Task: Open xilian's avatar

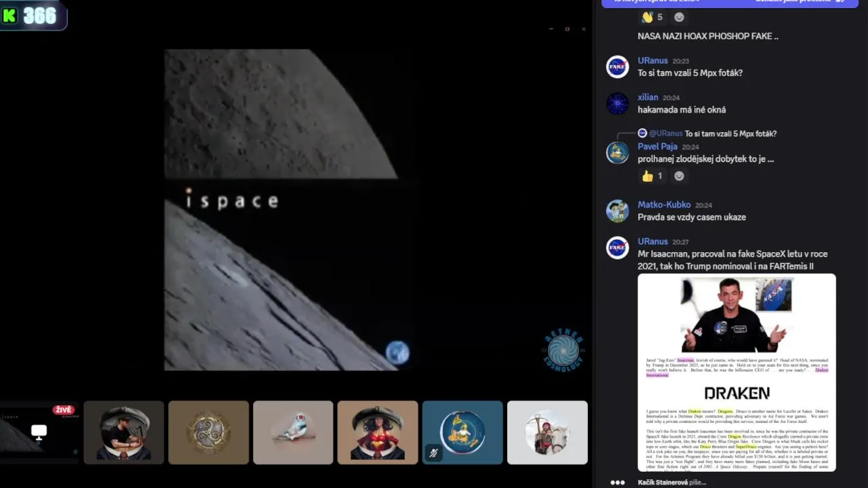Action: [617, 103]
